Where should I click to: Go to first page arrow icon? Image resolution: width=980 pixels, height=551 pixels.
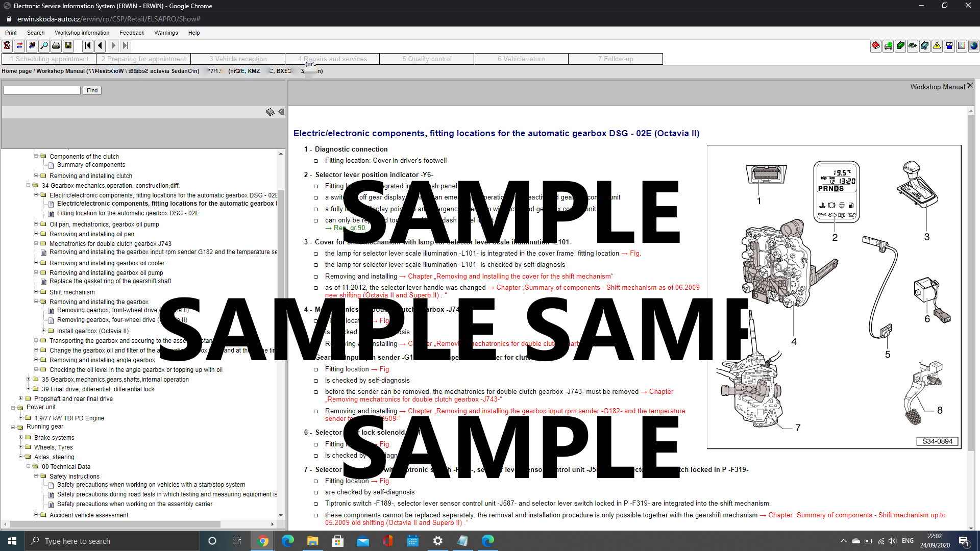[88, 46]
